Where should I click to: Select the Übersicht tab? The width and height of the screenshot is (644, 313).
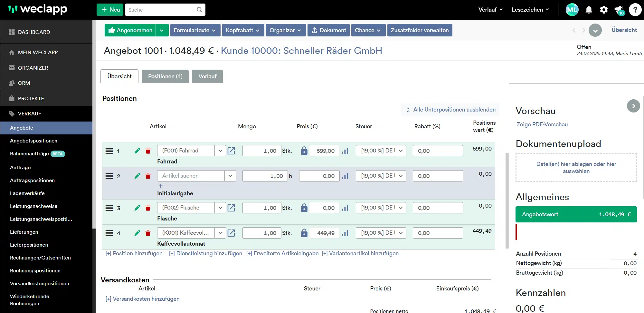point(119,76)
